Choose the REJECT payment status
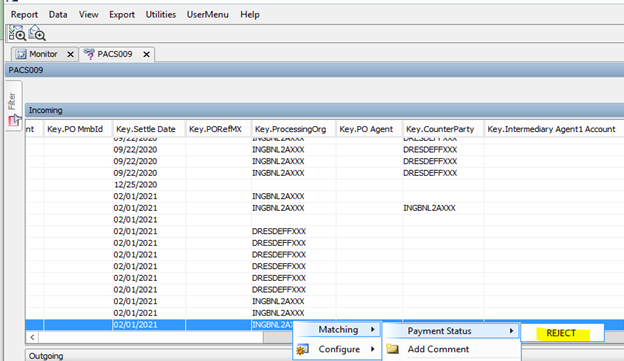 pyautogui.click(x=561, y=333)
